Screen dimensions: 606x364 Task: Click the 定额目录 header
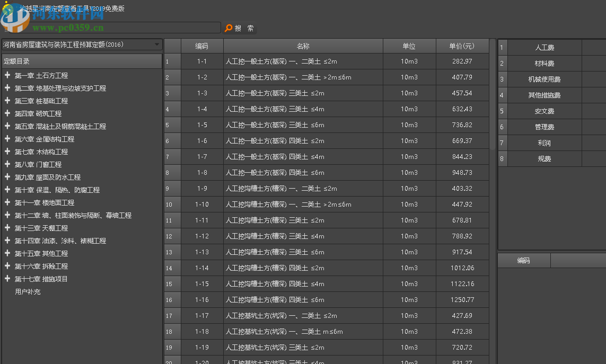click(x=82, y=61)
